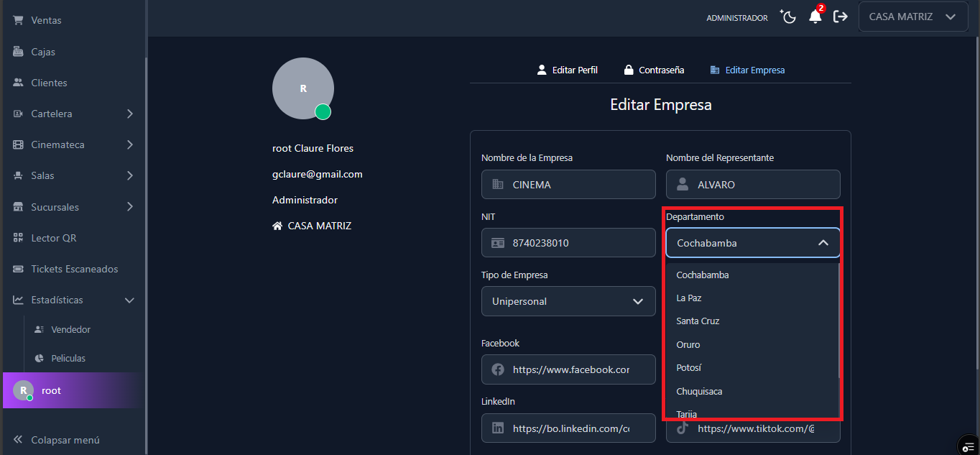Click the Lector QR sidebar icon
The image size is (980, 455).
click(x=18, y=238)
